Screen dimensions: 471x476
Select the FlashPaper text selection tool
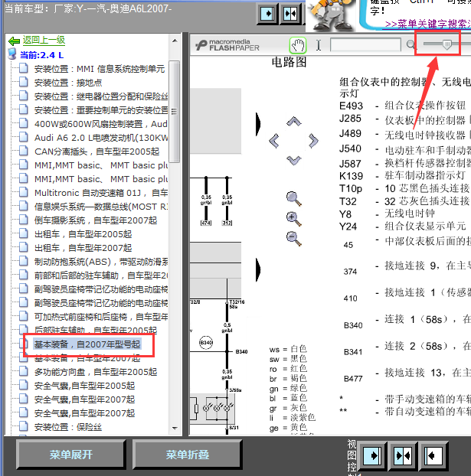(318, 45)
